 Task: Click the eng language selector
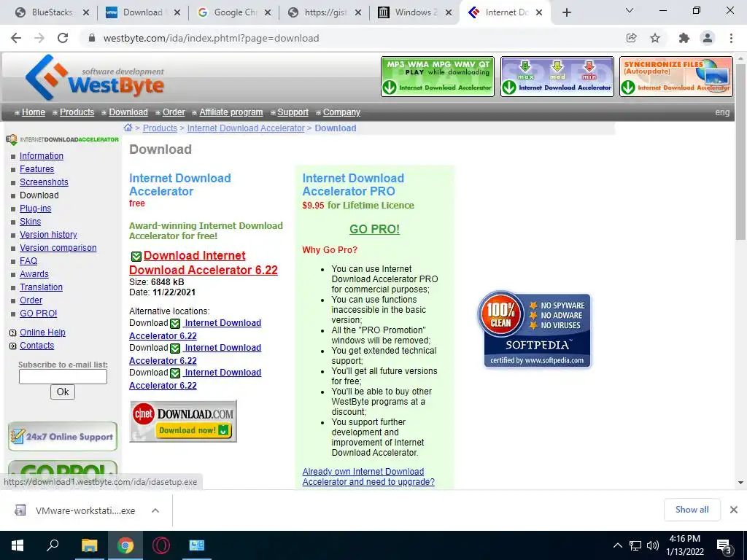pos(722,112)
